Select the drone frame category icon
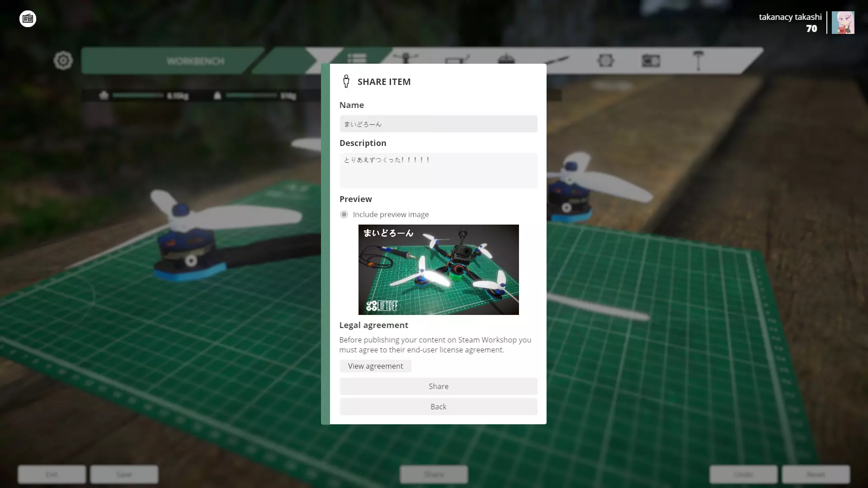This screenshot has height=488, width=868. pos(405,58)
